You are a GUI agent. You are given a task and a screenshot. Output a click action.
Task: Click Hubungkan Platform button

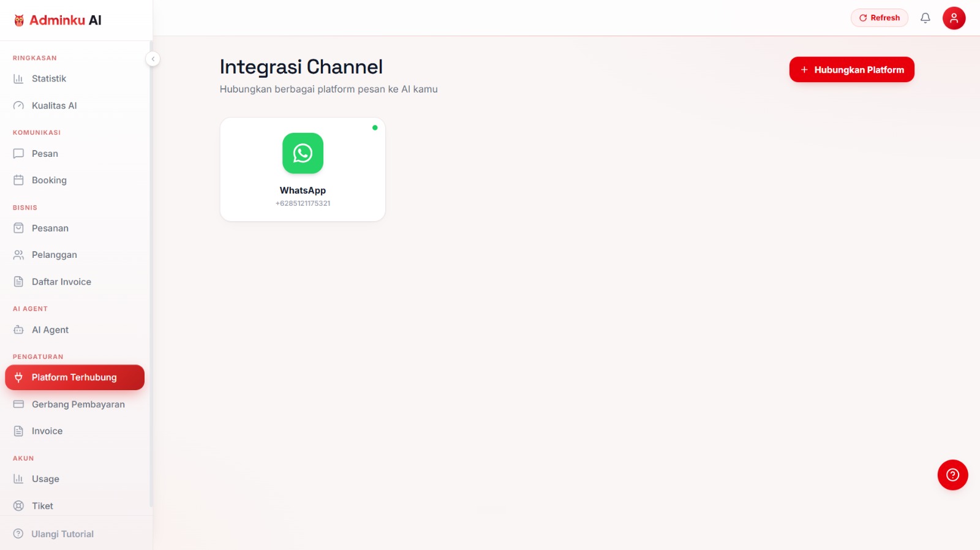click(x=851, y=70)
